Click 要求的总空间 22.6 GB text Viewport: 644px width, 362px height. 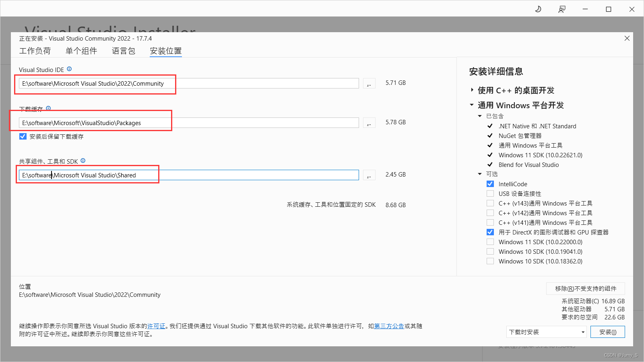593,317
